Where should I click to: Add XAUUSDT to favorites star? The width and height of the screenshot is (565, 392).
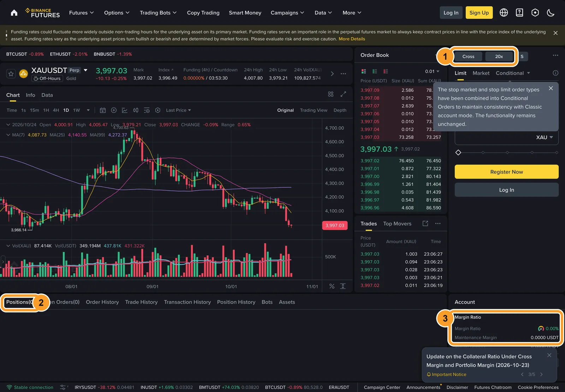[11, 74]
